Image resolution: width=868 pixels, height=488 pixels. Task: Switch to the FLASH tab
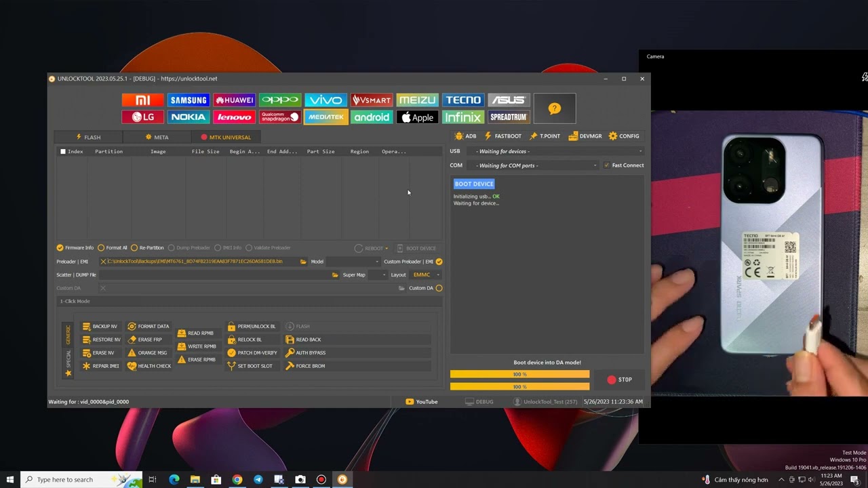(88, 138)
